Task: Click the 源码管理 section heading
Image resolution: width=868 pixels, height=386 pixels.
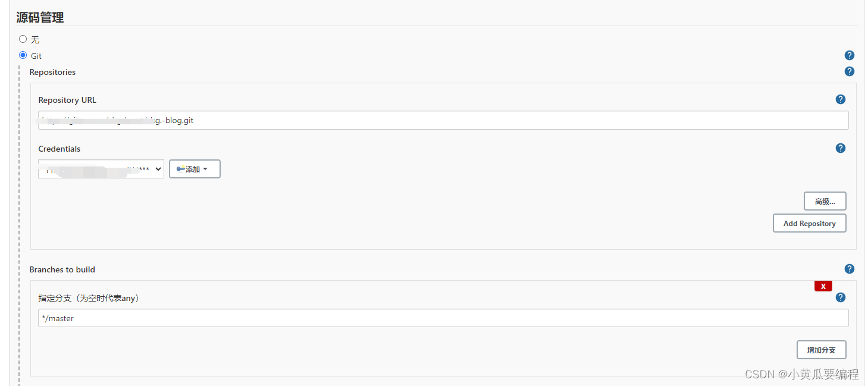Action: click(40, 18)
